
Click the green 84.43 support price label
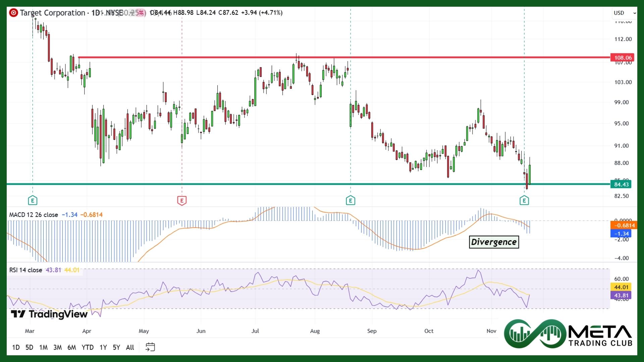click(x=621, y=184)
